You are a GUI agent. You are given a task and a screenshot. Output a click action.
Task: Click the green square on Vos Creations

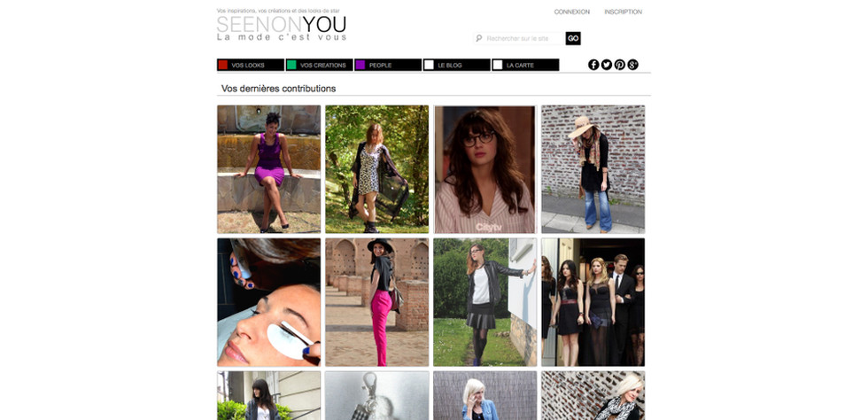(x=291, y=65)
